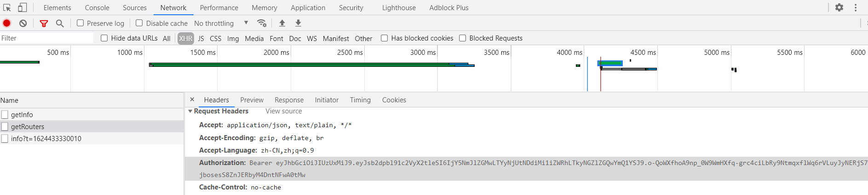This screenshot has width=868, height=195.
Task: Open the network search magnifier
Action: click(60, 23)
